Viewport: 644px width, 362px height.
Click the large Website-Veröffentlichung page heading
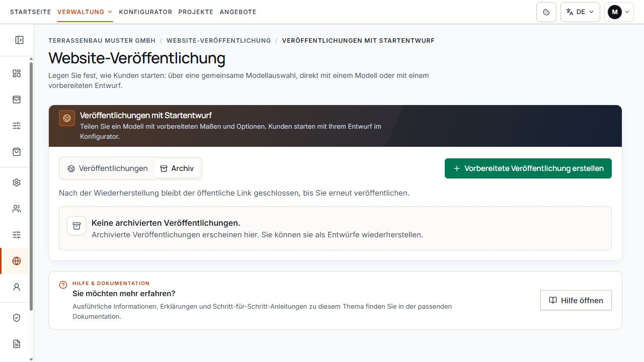tap(137, 58)
